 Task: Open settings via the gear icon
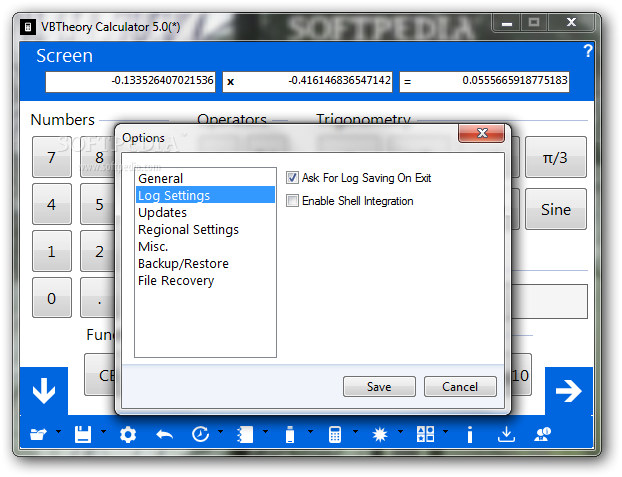pos(128,435)
